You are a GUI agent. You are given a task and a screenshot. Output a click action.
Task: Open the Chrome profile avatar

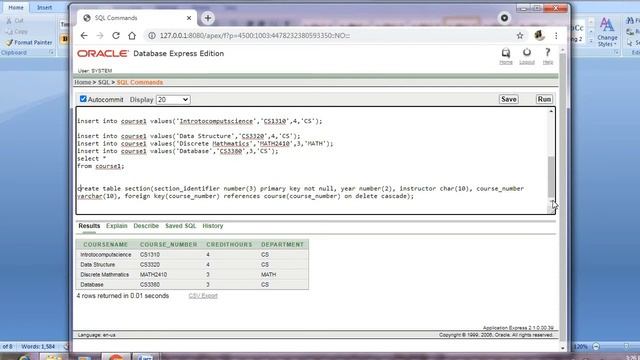coord(539,36)
